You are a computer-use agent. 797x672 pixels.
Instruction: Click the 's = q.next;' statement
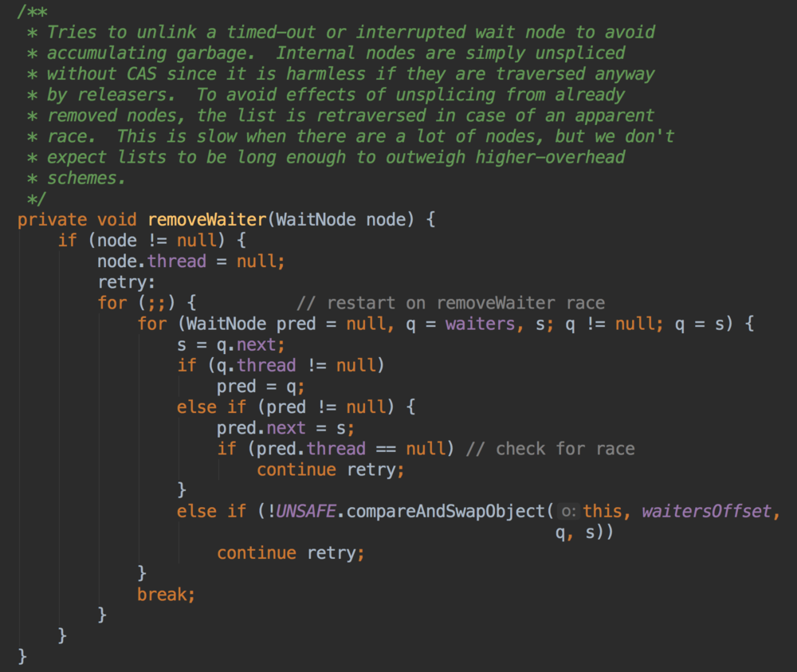(231, 344)
